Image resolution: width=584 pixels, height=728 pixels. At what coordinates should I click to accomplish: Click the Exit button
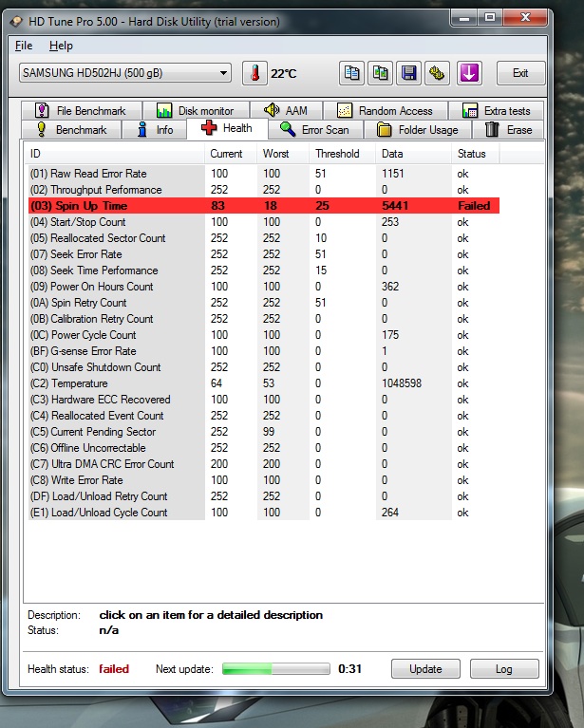[520, 73]
